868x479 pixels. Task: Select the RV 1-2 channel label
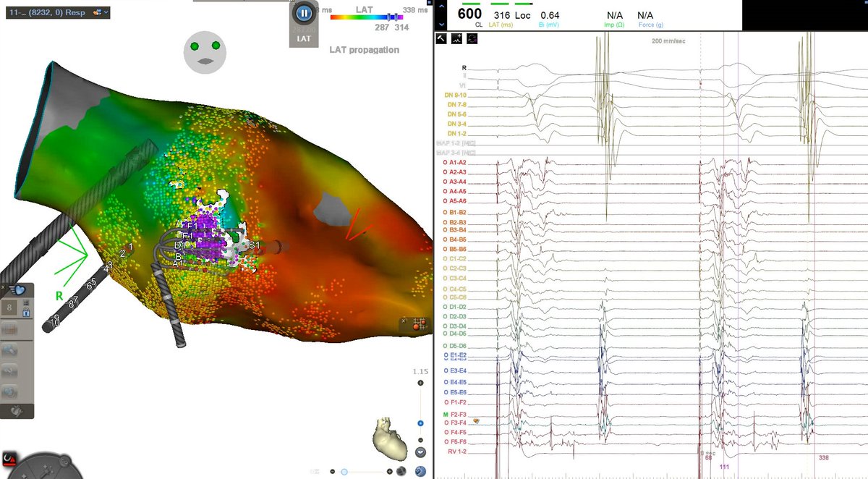click(457, 450)
